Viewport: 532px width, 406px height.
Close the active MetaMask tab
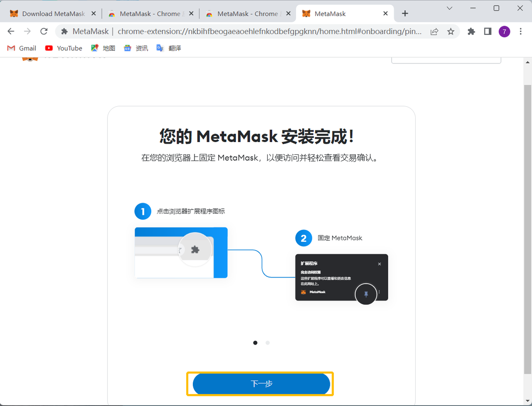pos(386,14)
